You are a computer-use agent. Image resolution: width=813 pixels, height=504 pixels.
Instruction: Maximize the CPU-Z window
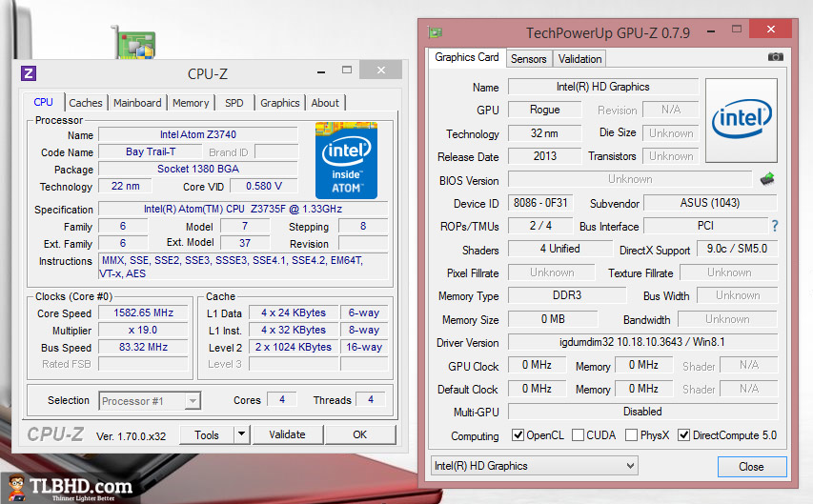(347, 70)
